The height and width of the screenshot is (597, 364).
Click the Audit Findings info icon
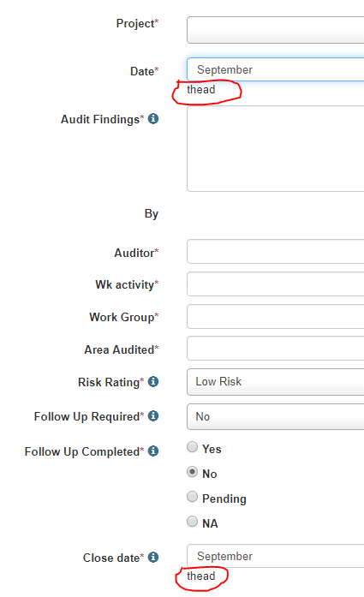153,119
